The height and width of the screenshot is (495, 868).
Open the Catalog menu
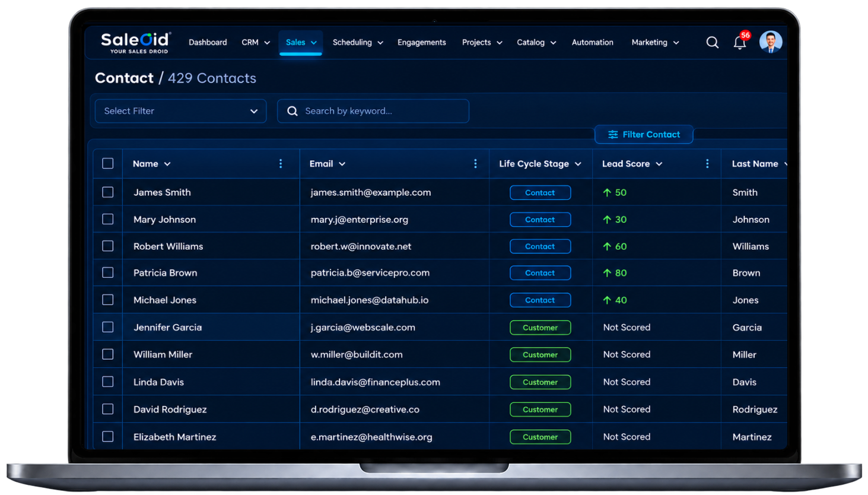(536, 43)
